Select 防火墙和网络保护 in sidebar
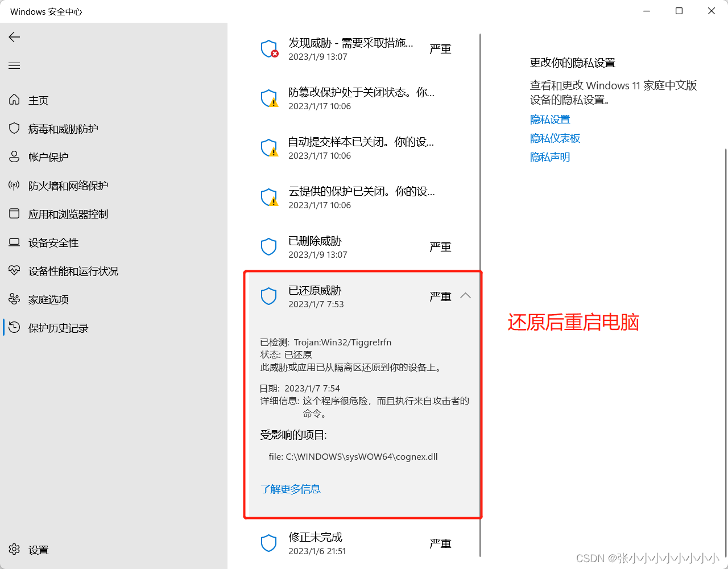 click(x=68, y=185)
